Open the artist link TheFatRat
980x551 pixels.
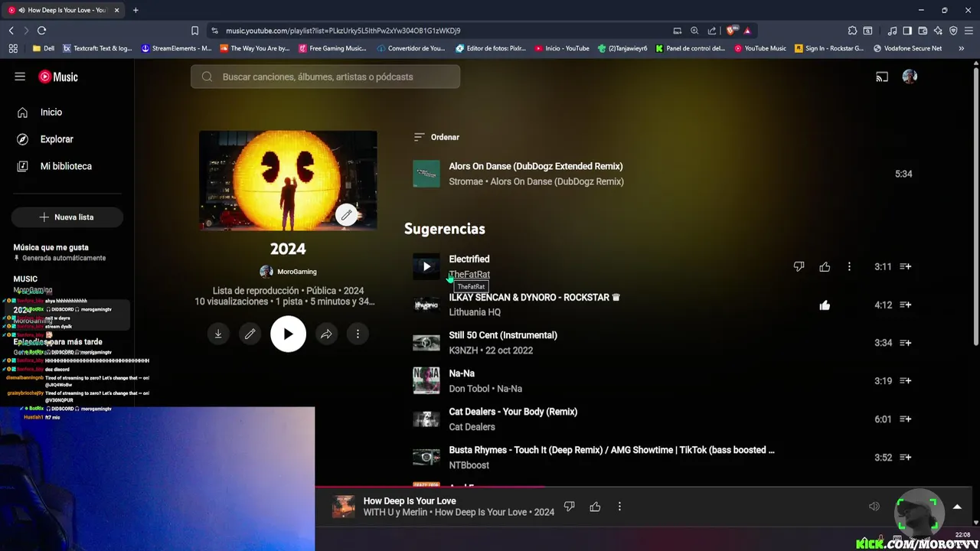[x=469, y=274]
